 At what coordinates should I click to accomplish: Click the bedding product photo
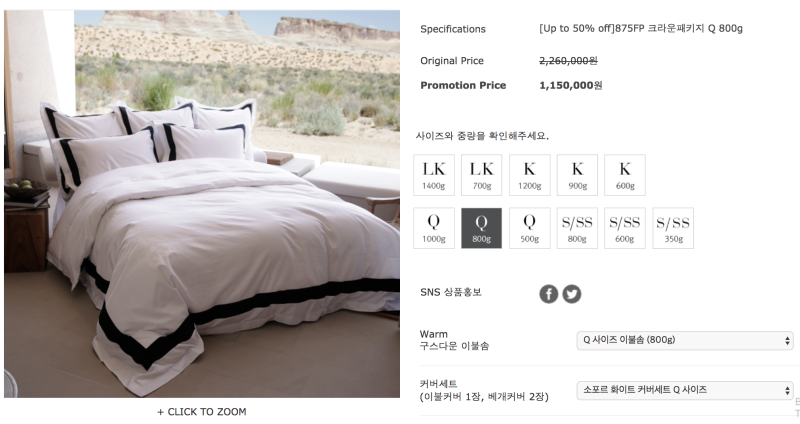202,204
